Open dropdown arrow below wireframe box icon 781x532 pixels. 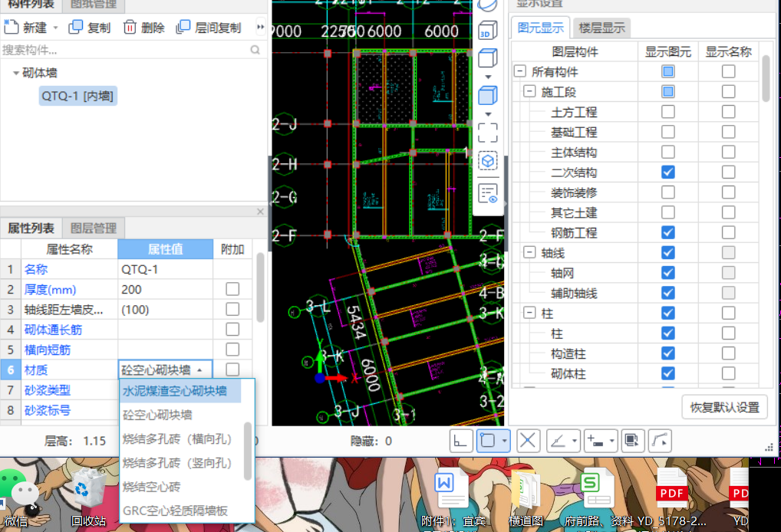[488, 77]
